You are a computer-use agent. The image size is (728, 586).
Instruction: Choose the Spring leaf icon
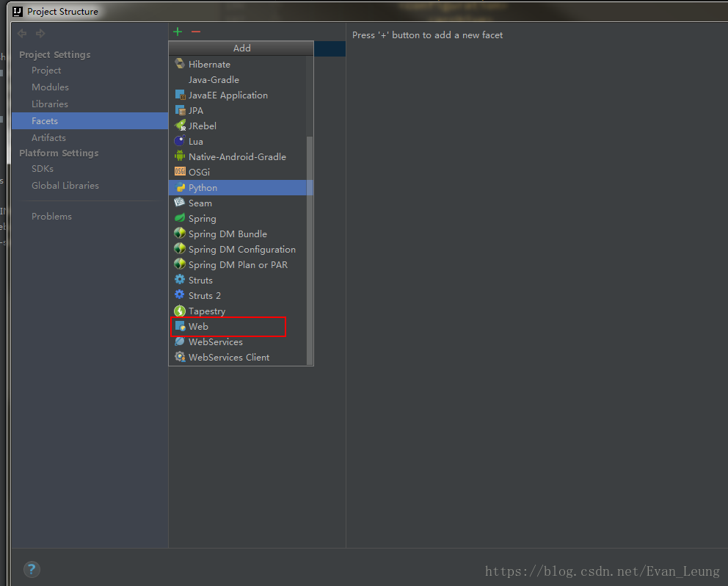[180, 218]
